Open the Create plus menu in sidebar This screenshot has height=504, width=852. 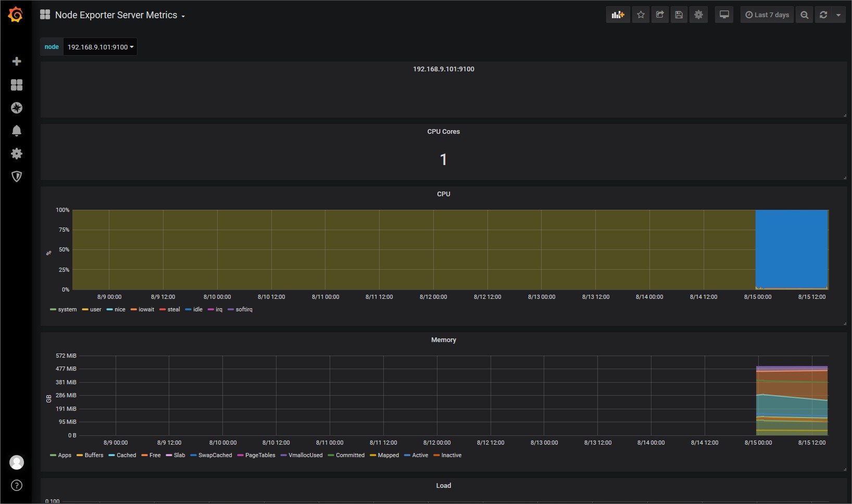(17, 61)
